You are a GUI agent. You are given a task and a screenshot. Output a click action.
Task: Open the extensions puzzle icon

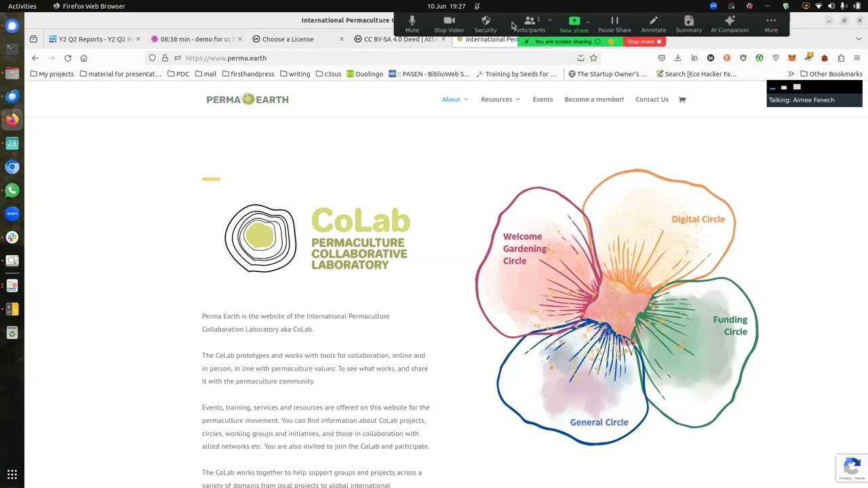(x=841, y=58)
